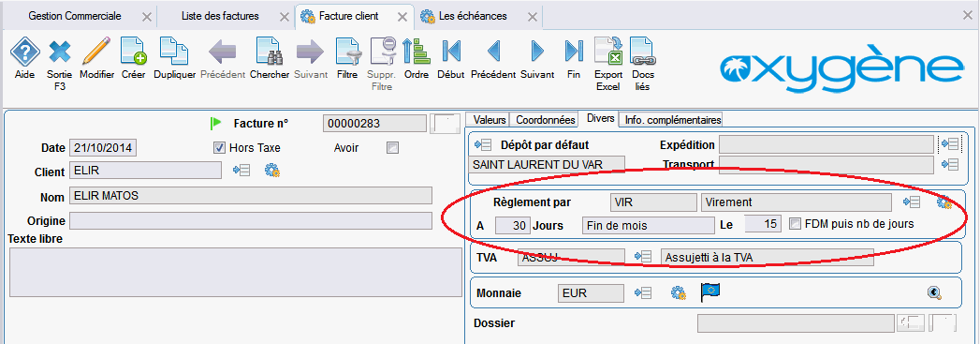Click the Jours field showing 30
The width and height of the screenshot is (980, 344).
[513, 225]
